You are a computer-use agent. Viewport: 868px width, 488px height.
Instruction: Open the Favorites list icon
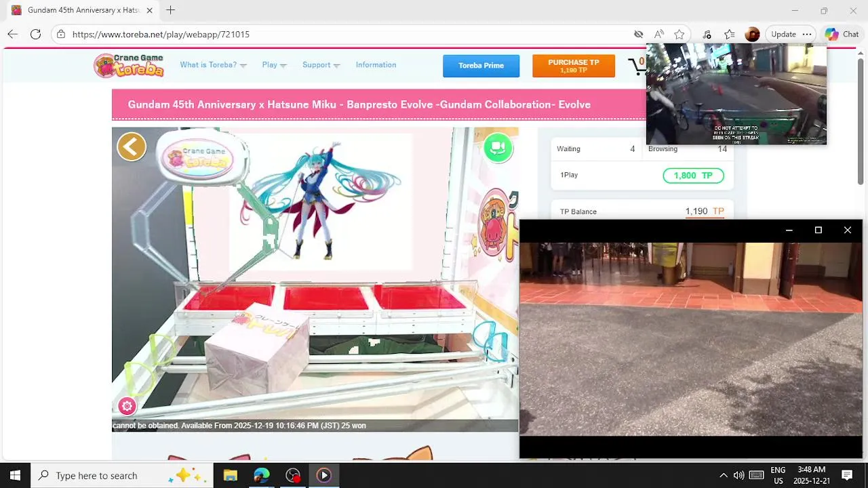coord(729,34)
